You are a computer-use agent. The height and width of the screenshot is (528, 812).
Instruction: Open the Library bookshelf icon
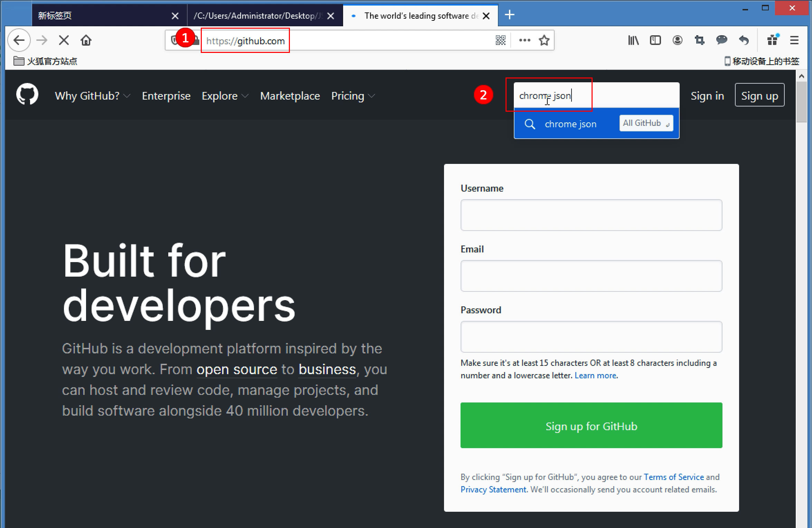tap(633, 40)
